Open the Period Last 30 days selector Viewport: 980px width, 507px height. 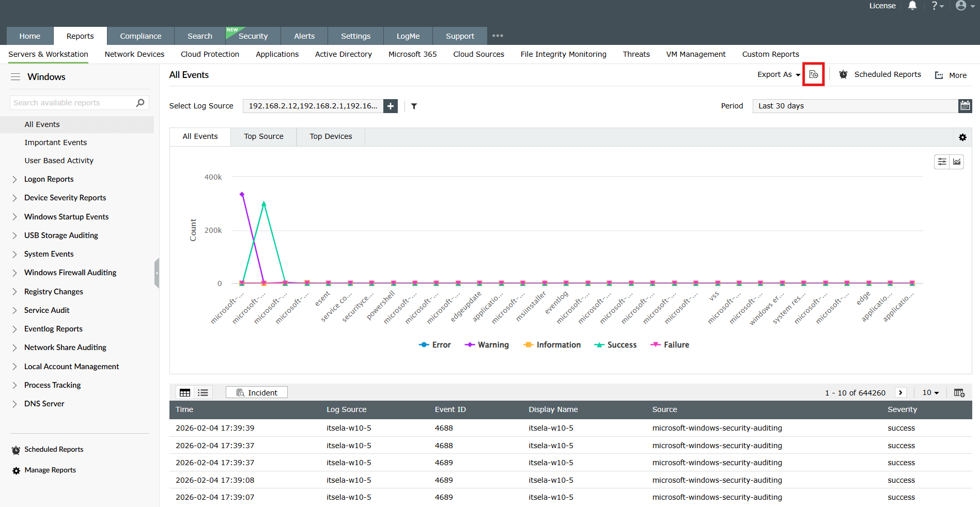(855, 106)
